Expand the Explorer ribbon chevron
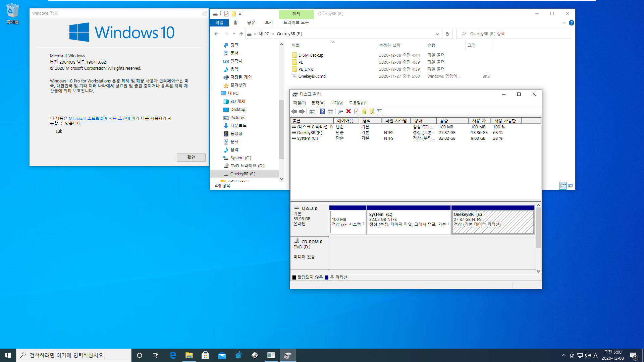 coord(564,23)
